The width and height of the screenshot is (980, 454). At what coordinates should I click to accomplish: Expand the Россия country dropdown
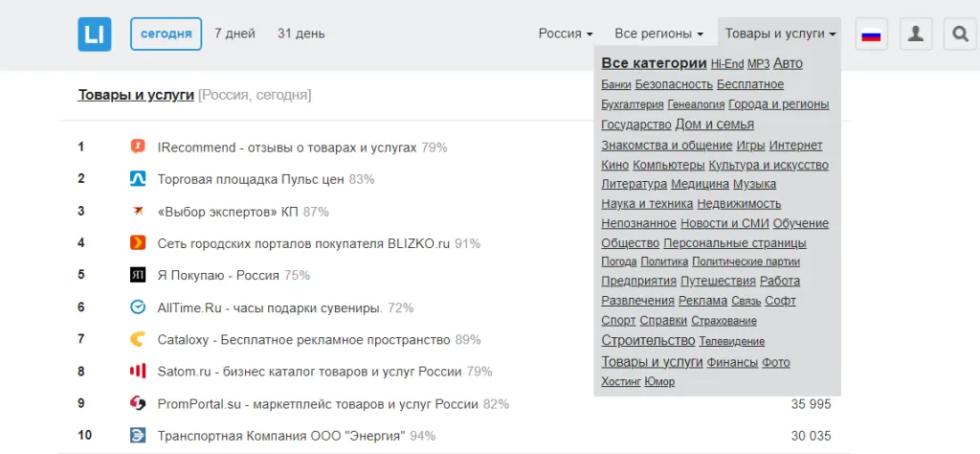[566, 34]
